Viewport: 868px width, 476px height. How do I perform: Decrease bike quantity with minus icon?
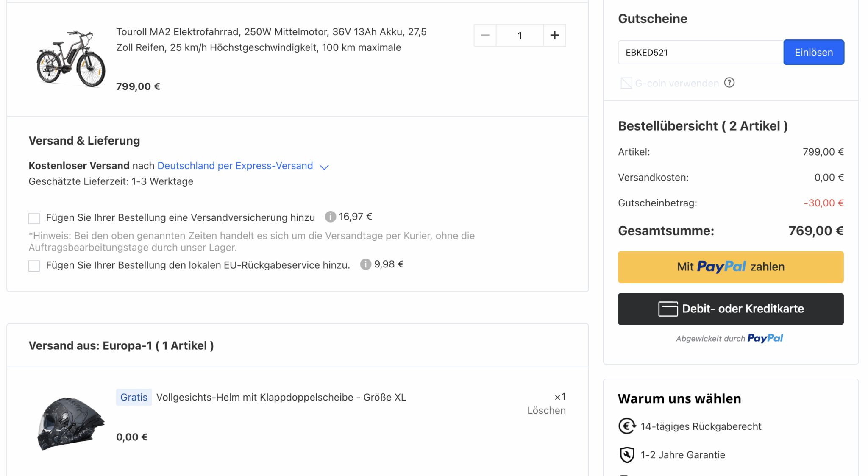pos(485,35)
